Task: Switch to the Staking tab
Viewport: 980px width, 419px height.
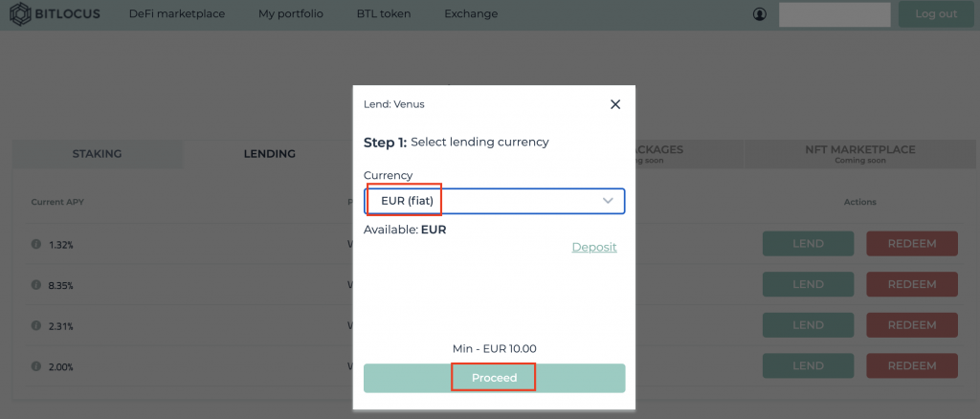Action: [97, 154]
